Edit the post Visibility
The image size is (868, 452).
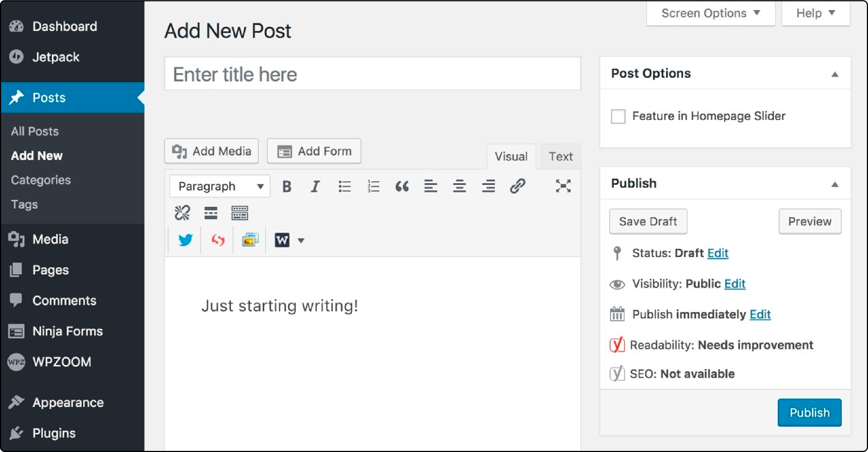[x=735, y=284]
